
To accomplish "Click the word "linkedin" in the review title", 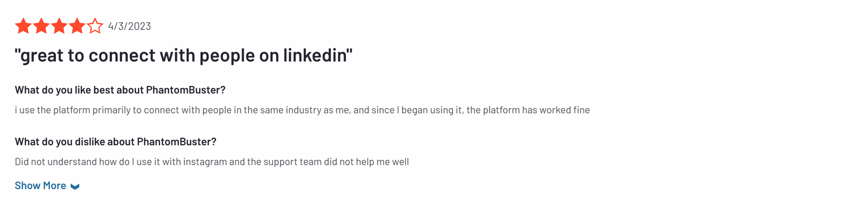I will [315, 55].
